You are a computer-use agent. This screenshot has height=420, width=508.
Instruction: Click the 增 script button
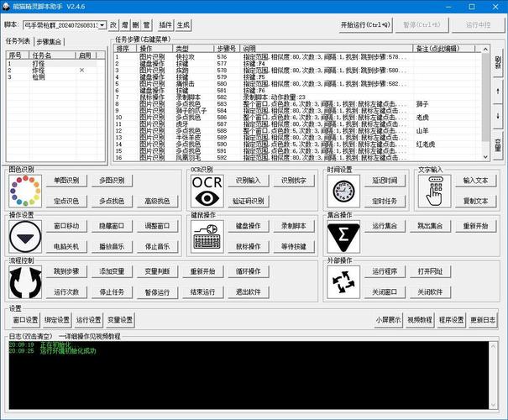125,25
